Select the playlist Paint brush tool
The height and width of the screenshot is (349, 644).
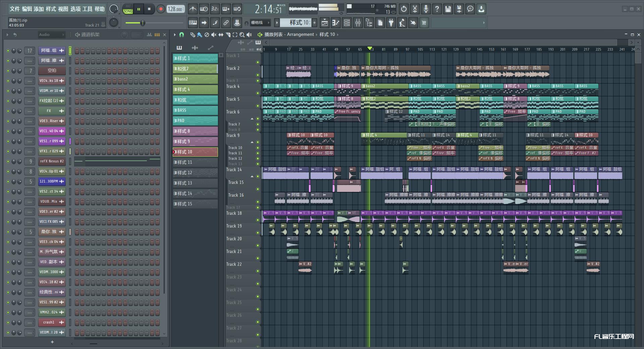(200, 35)
